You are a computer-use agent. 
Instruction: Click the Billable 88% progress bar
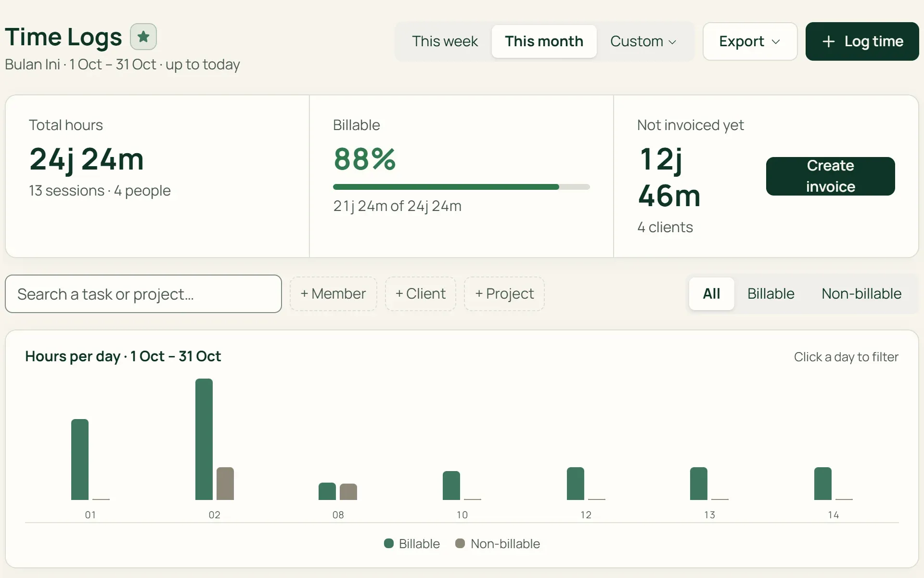coord(461,187)
